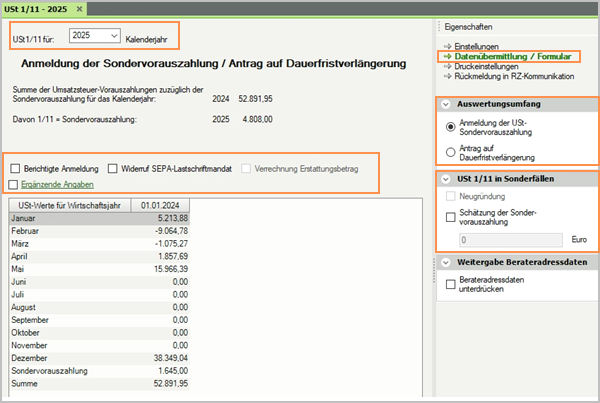
Task: Click arrow icon beside Druckeinstellungen
Action: coord(447,66)
